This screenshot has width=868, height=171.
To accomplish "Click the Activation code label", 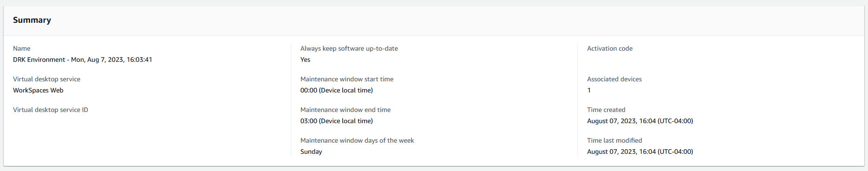I will [x=610, y=48].
